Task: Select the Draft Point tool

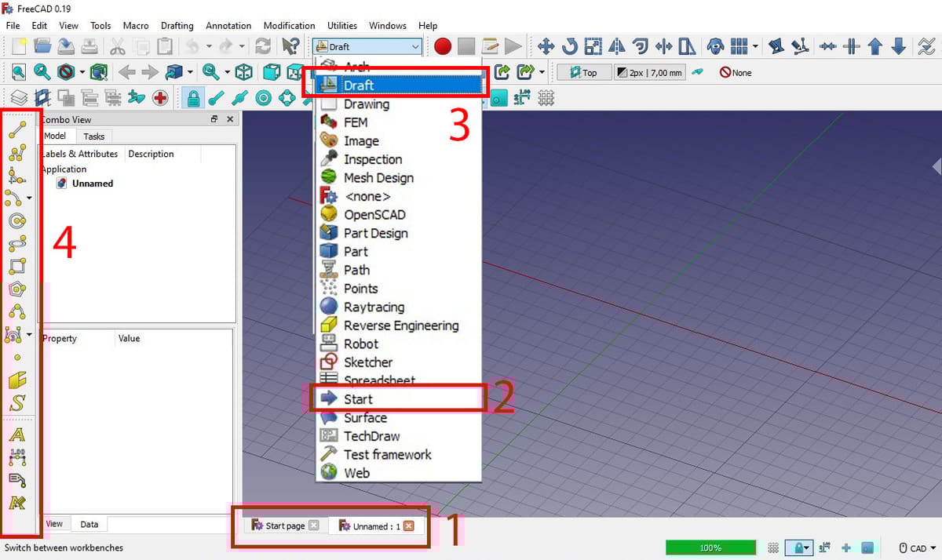Action: pyautogui.click(x=18, y=358)
